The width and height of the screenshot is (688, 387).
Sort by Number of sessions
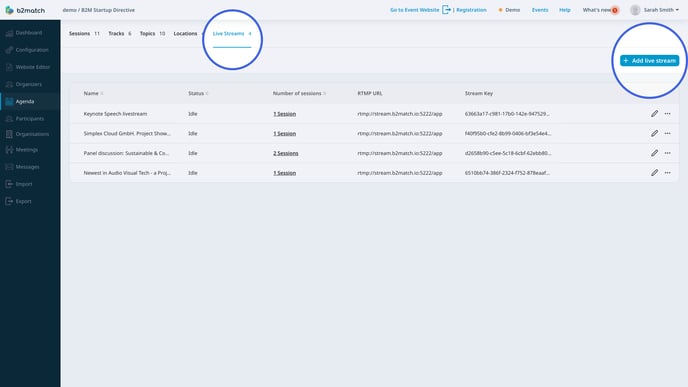pyautogui.click(x=299, y=93)
